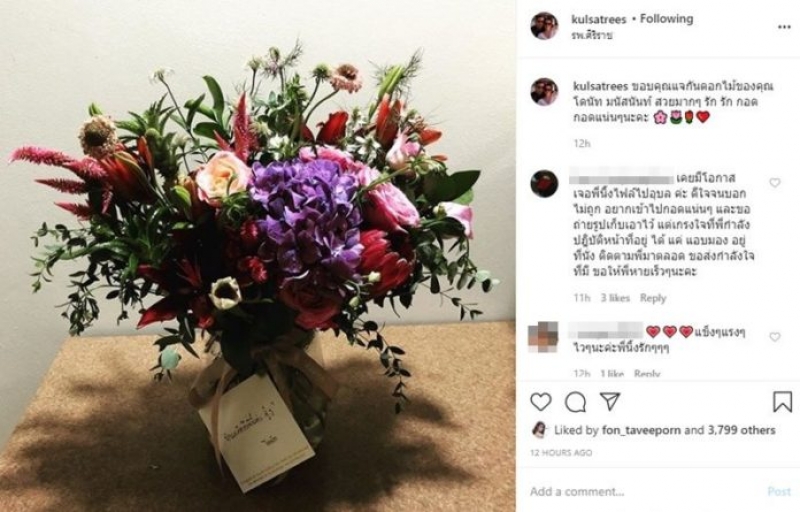View the 3 likes on first comment
The height and width of the screenshot is (512, 800).
pos(615,298)
